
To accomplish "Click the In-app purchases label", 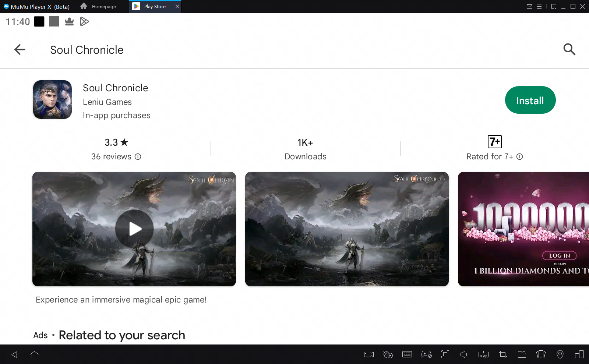I will click(117, 115).
